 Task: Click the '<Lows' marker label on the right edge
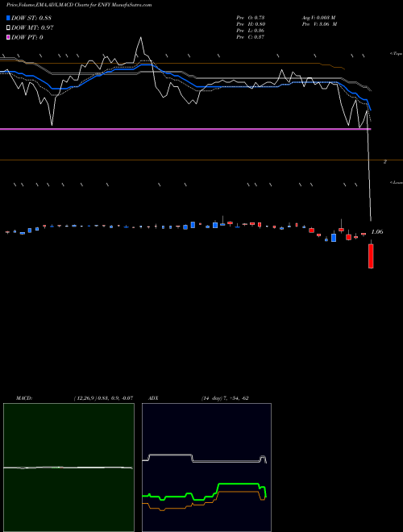point(397,182)
